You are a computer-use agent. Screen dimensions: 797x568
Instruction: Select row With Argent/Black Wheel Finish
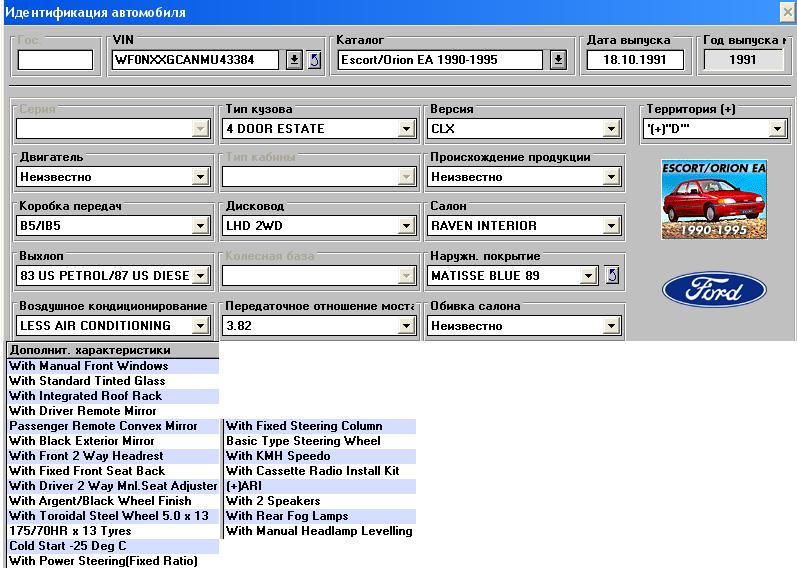coord(113,501)
